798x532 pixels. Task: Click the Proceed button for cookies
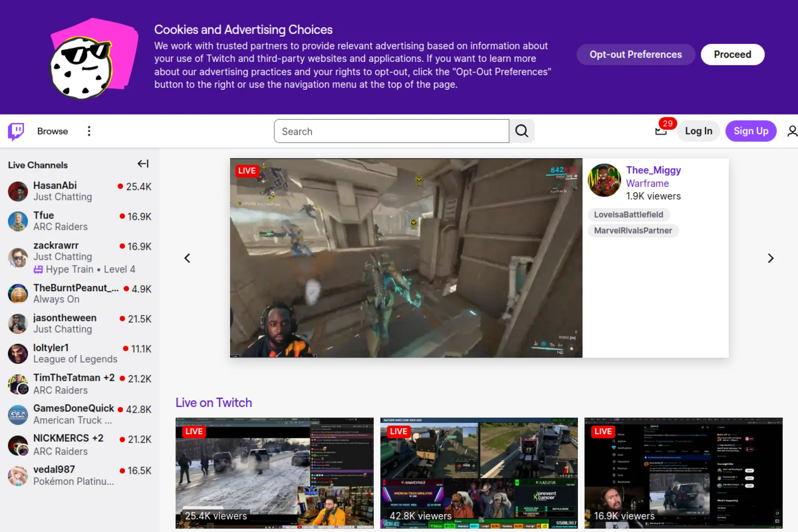coord(732,54)
